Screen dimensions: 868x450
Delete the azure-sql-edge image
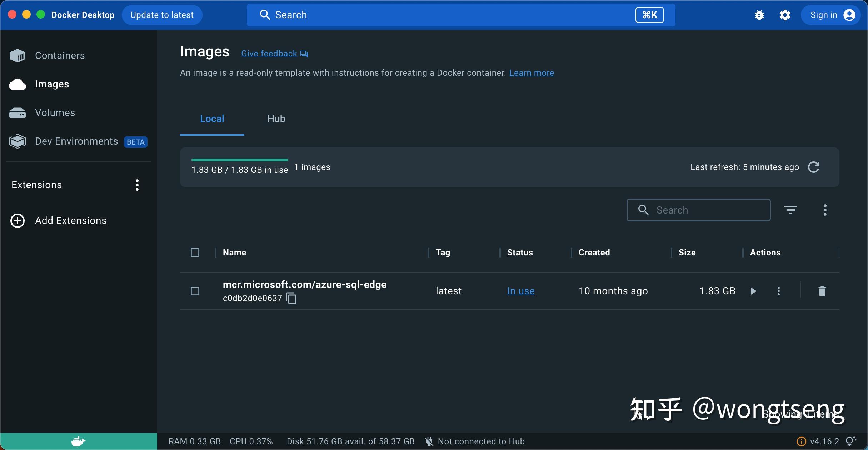click(822, 291)
